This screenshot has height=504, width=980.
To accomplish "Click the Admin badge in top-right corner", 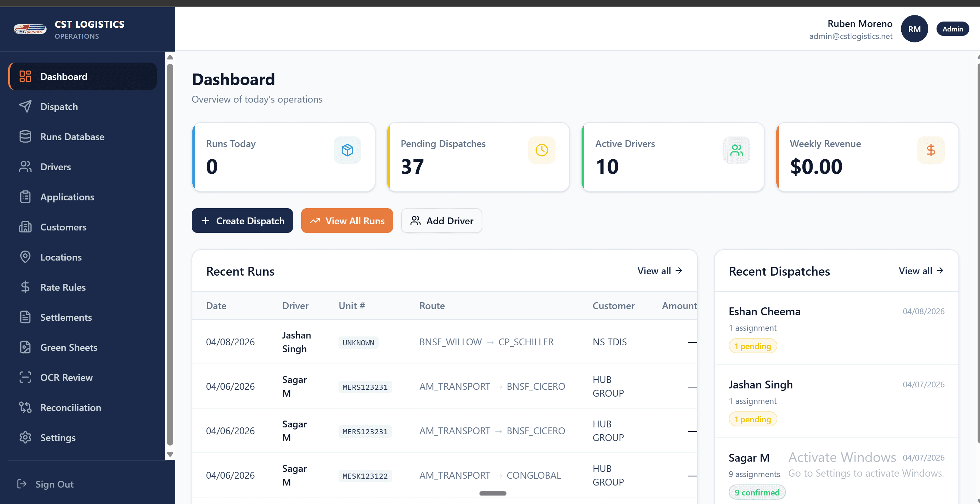I will pyautogui.click(x=952, y=28).
